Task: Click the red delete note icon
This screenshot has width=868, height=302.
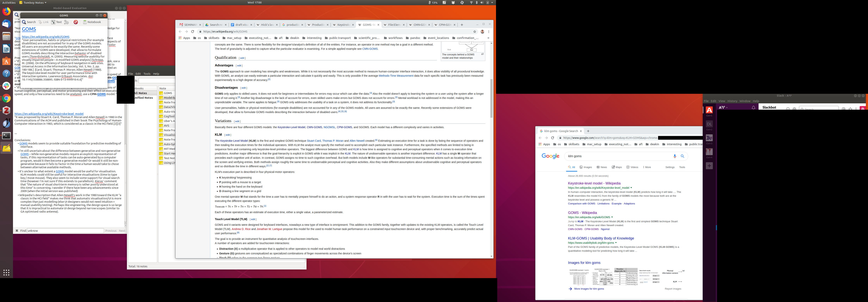Action: click(x=76, y=22)
